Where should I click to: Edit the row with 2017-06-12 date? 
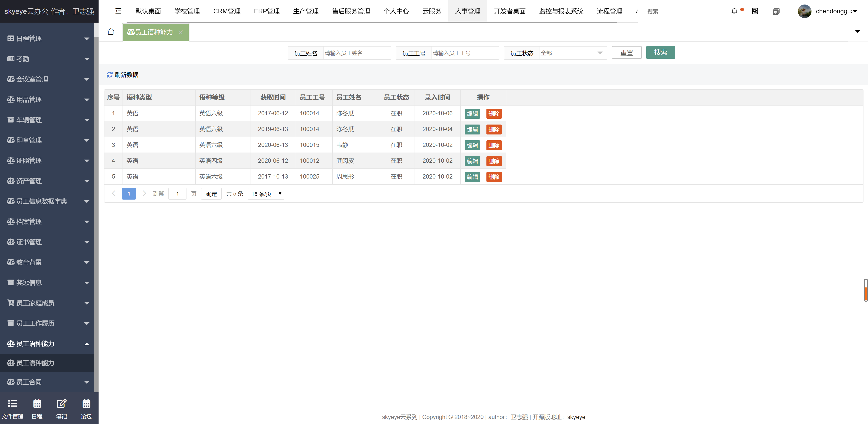(x=472, y=114)
